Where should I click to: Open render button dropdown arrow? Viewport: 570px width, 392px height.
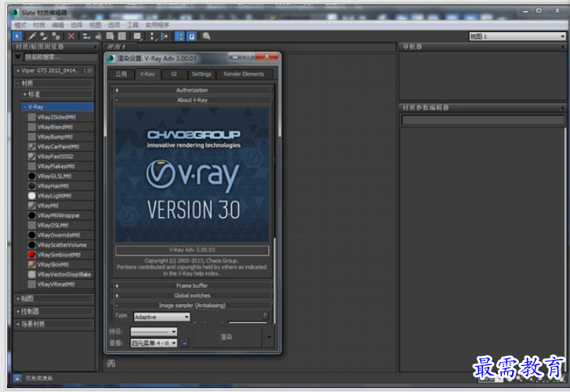click(269, 337)
